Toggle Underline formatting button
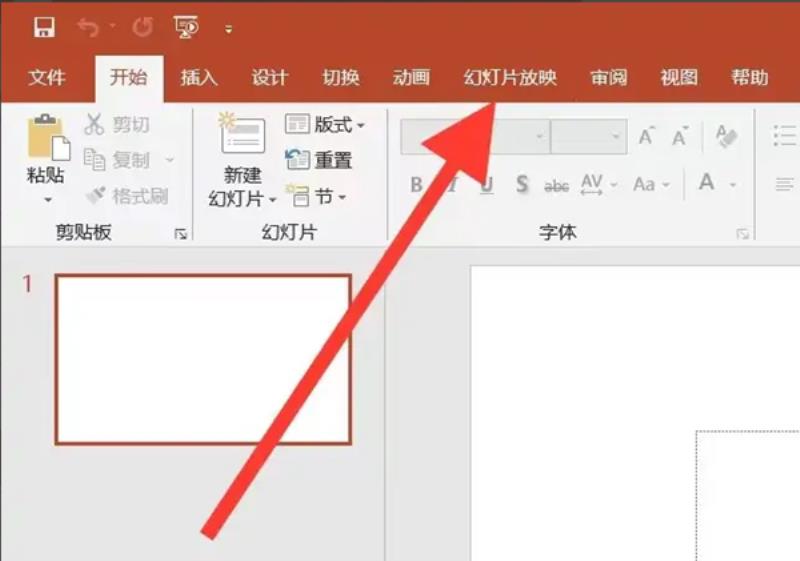This screenshot has height=561, width=800. (487, 185)
